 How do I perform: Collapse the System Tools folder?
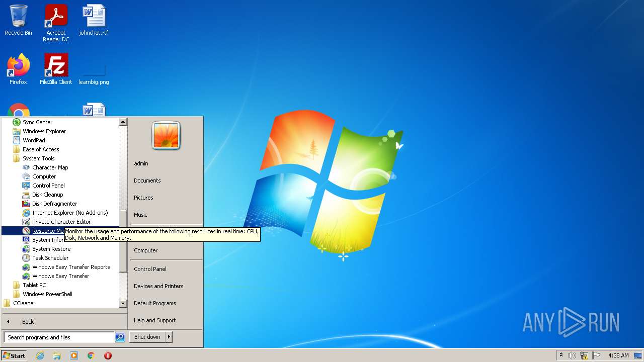click(38, 158)
